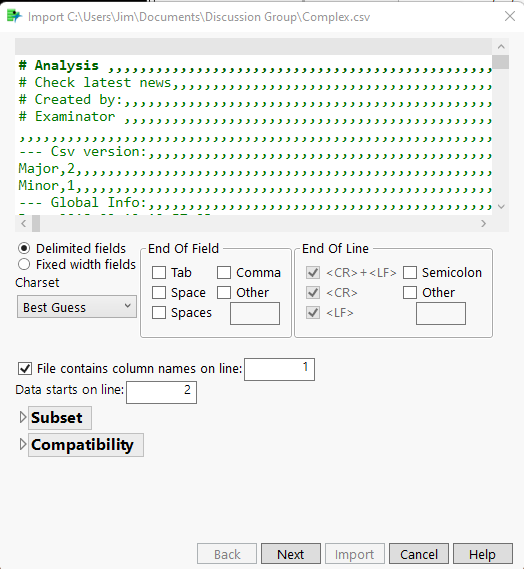Click the Cancel button
Screen dimensions: 524x569
click(x=419, y=554)
